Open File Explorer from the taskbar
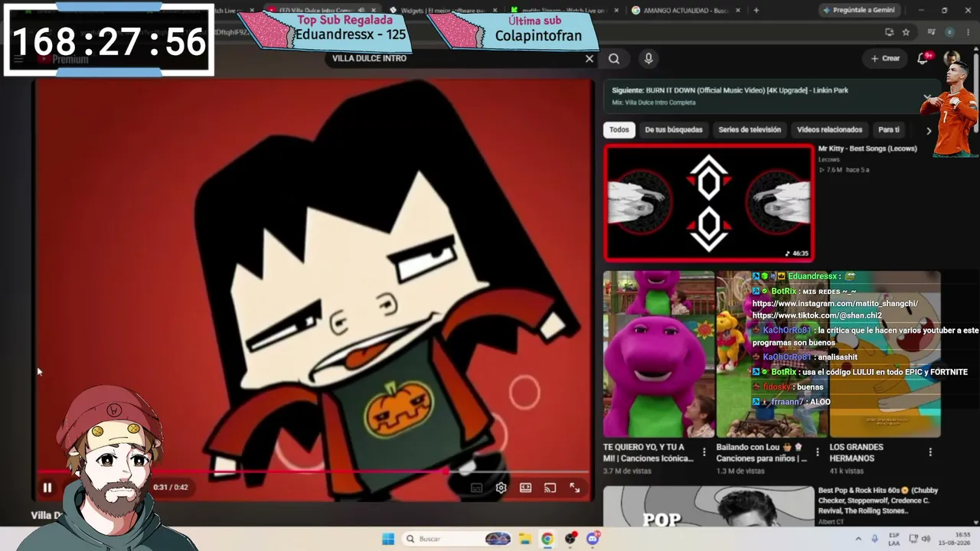 [x=524, y=539]
